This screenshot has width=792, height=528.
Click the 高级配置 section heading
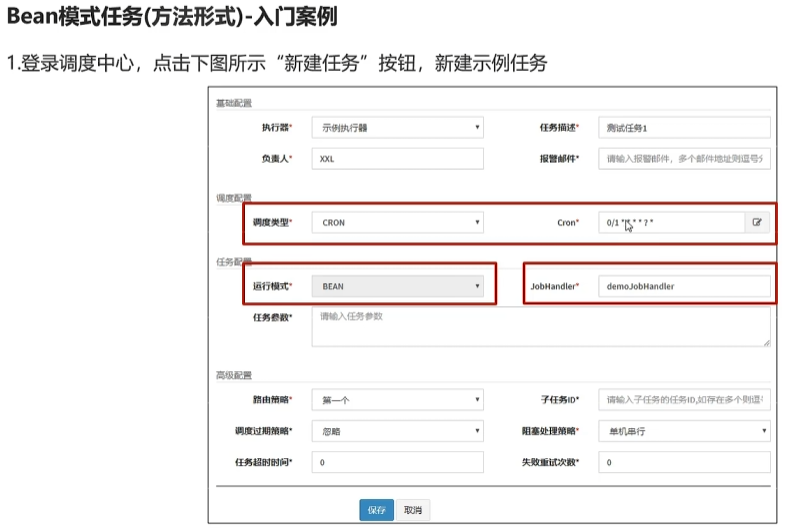click(234, 375)
